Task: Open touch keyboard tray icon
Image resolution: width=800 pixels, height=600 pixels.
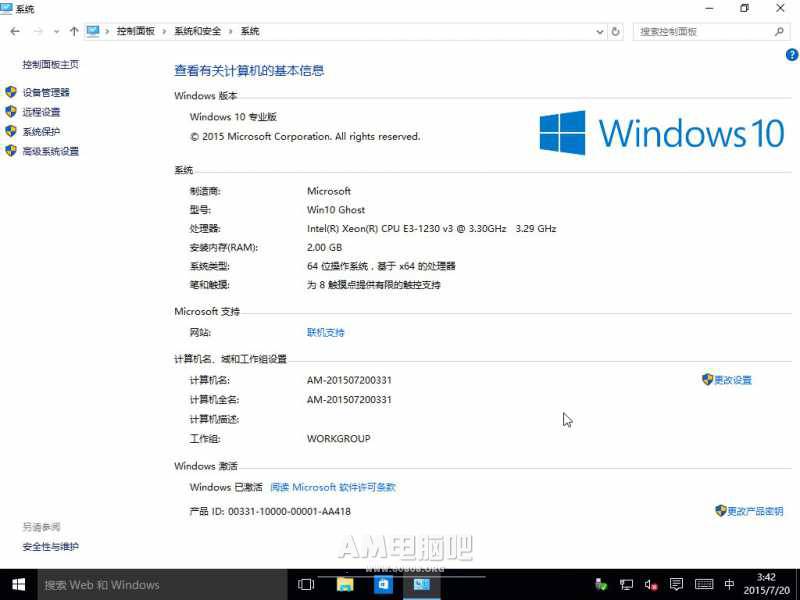Action: [704, 585]
